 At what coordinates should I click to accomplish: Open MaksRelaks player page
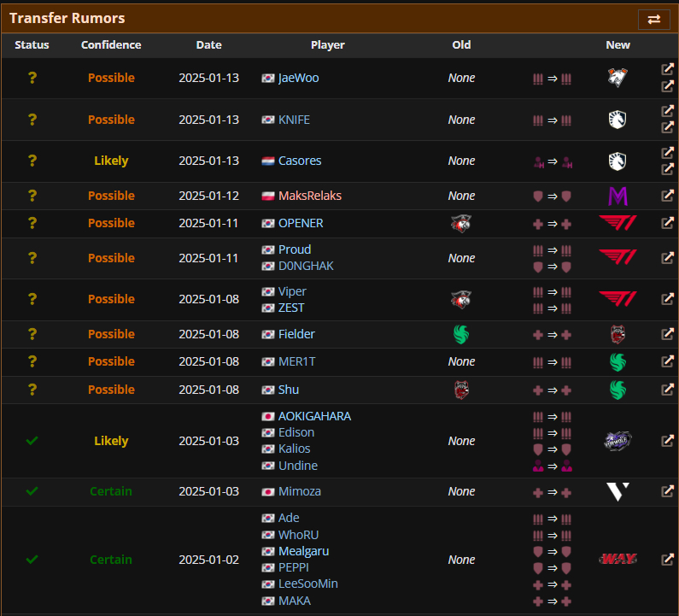(310, 196)
